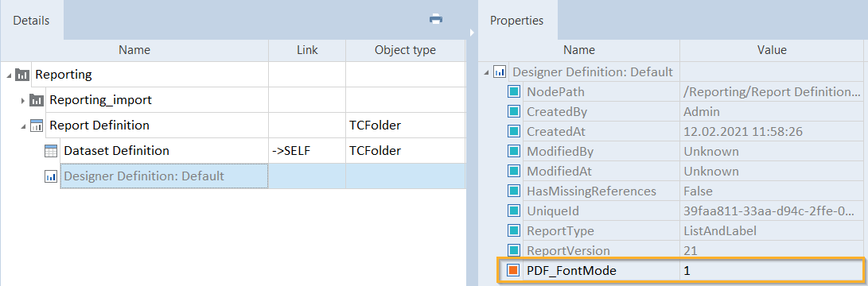
Task: Click the Link column header
Action: pos(307,50)
